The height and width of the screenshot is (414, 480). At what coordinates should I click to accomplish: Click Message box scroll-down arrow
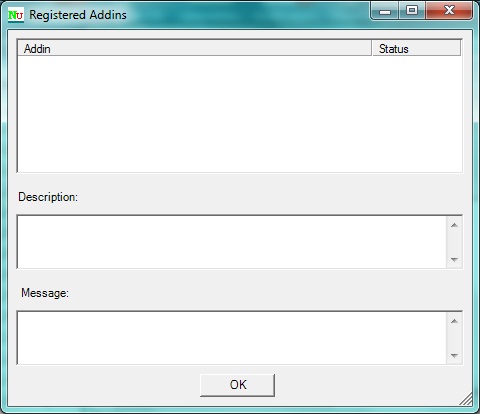pos(454,355)
